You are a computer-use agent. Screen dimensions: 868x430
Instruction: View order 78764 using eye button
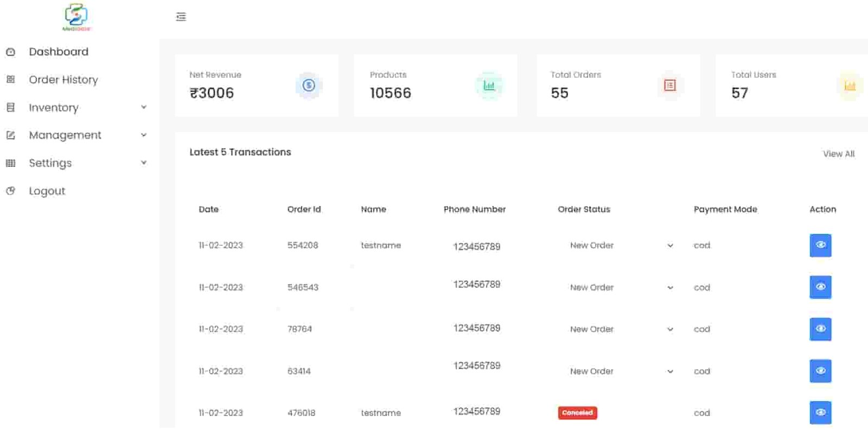point(820,329)
